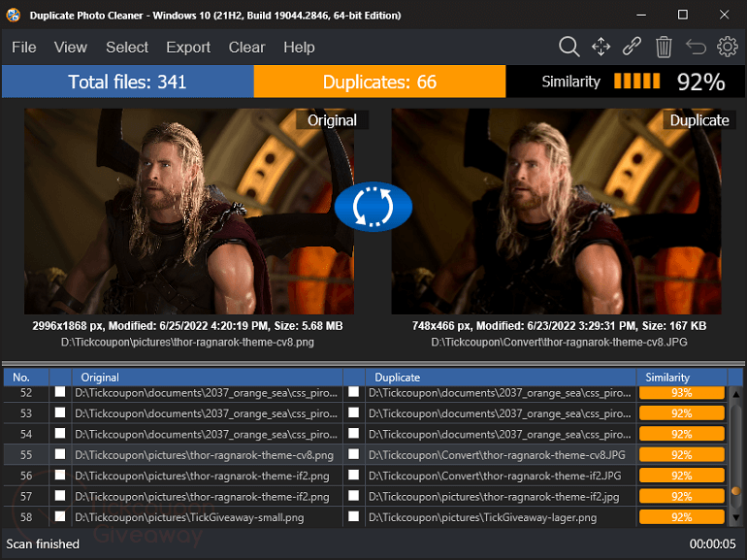Click the Similarity column header
Viewport: 747px width, 560px height.
click(682, 378)
